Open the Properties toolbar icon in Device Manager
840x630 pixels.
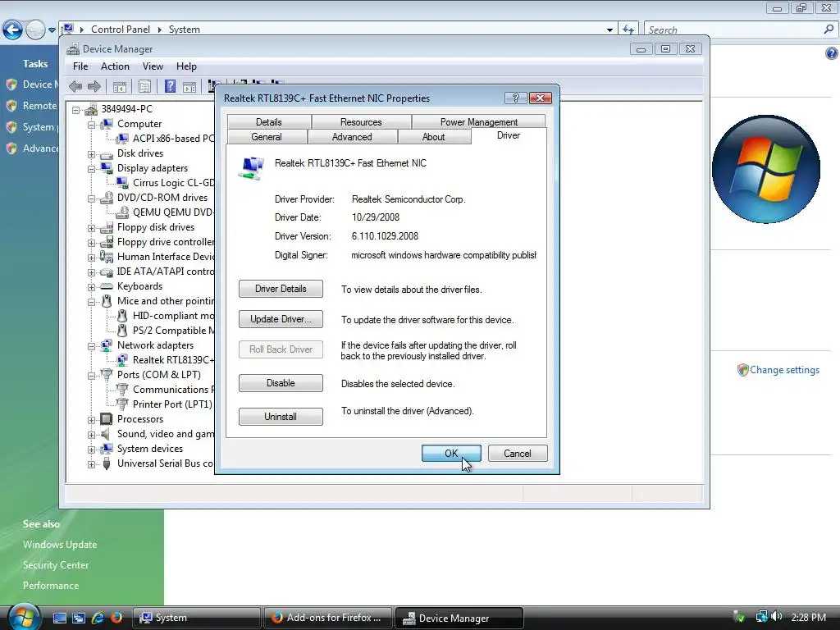tap(144, 86)
